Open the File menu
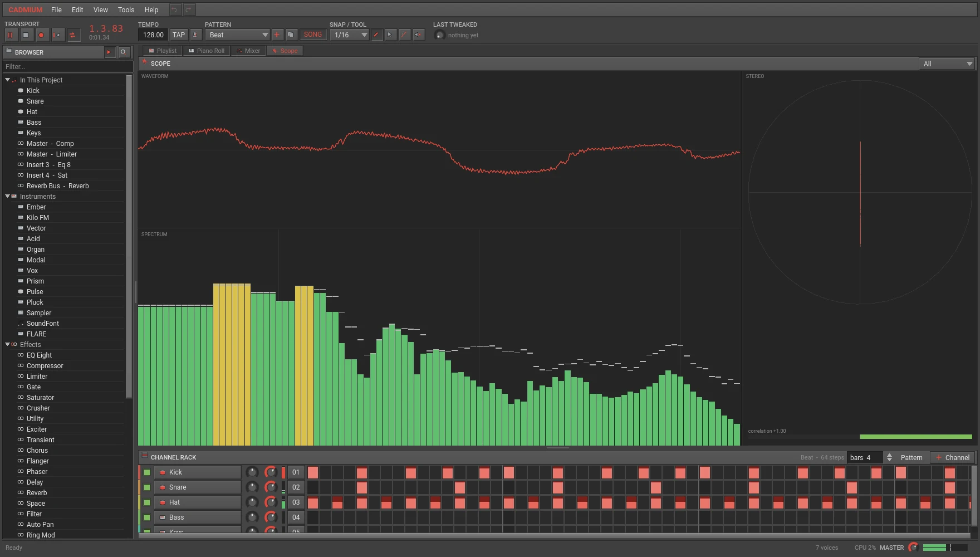This screenshot has height=557, width=980. (56, 9)
